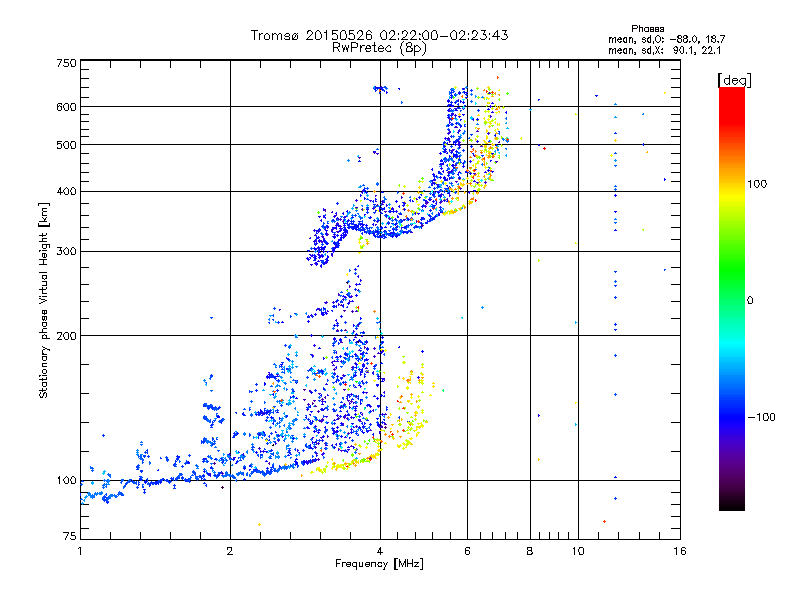Click colorbar tick label "0"

tap(749, 301)
